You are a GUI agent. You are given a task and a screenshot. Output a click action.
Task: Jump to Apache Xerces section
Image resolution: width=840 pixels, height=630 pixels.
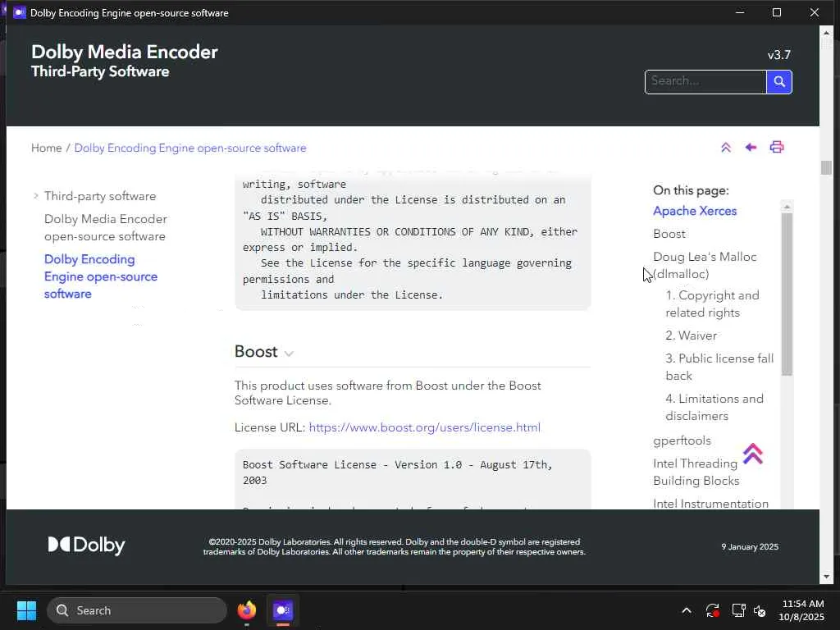tap(695, 211)
